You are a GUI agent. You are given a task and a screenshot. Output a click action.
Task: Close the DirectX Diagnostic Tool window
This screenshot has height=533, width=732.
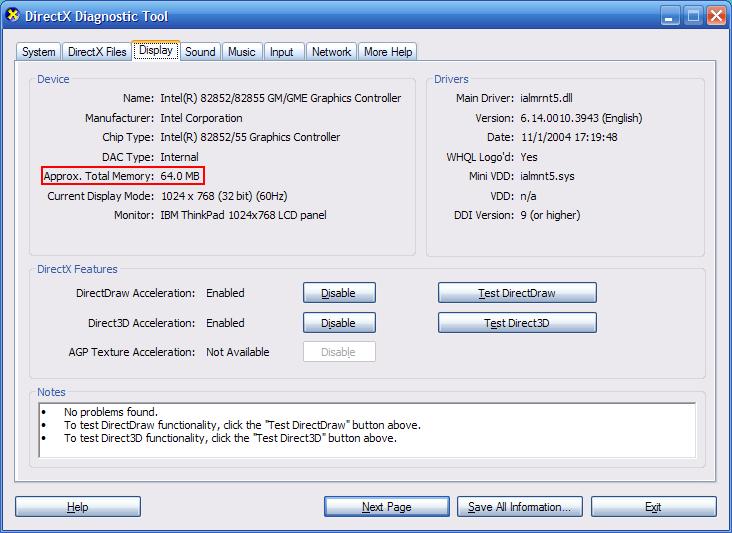click(716, 16)
